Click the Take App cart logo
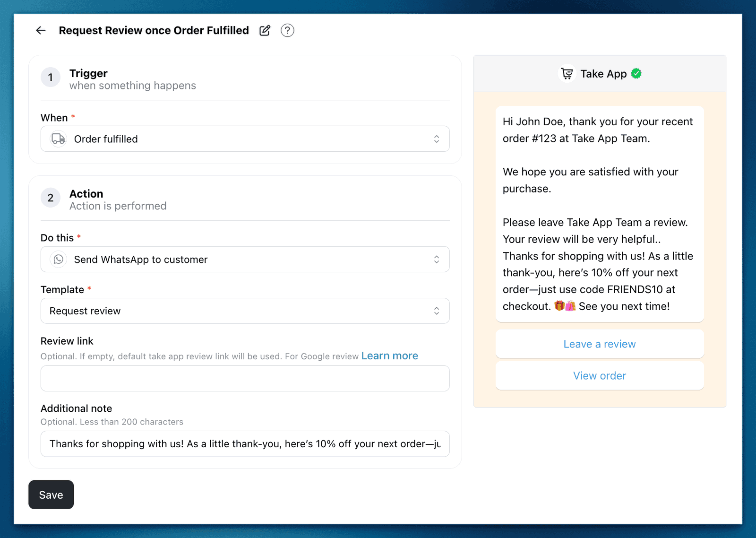The height and width of the screenshot is (538, 756). click(x=567, y=74)
